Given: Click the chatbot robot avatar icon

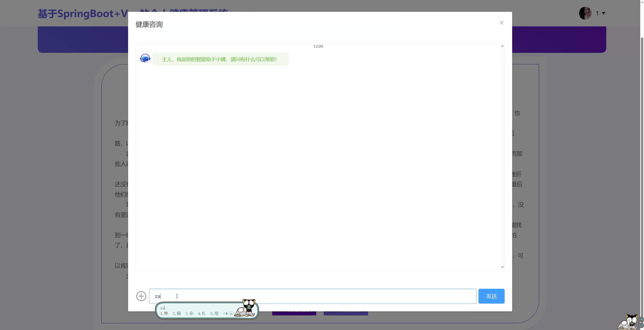Looking at the screenshot, I should click(145, 59).
